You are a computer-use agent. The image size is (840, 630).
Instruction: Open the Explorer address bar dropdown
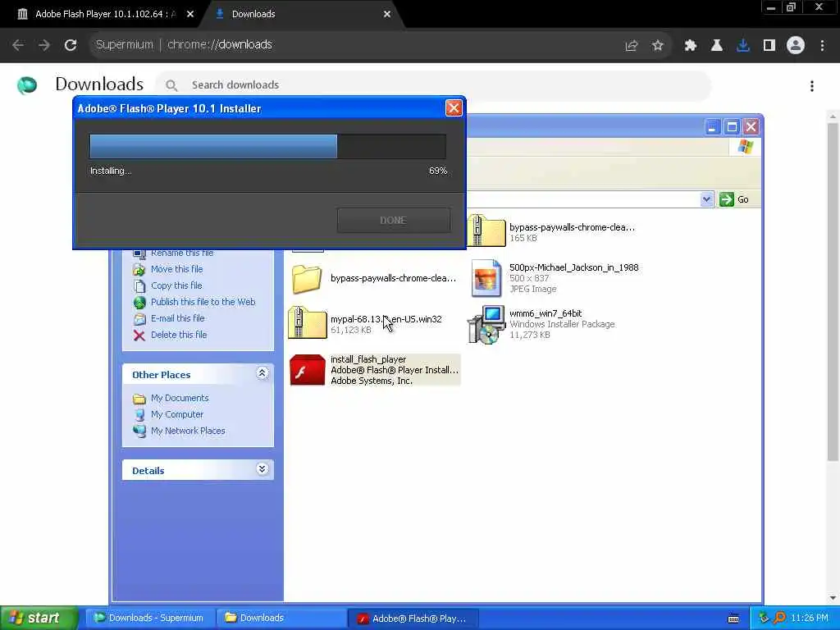(706, 199)
